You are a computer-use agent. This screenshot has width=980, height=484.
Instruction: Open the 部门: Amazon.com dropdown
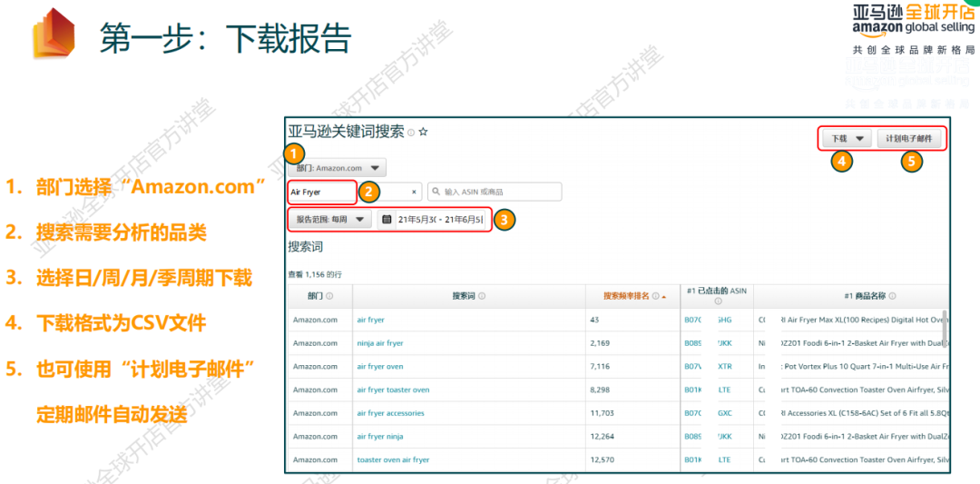coord(337,168)
